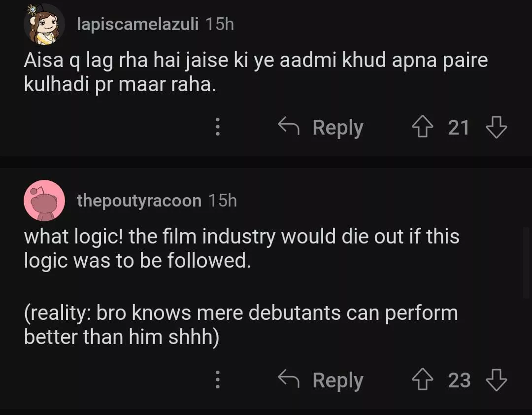Click the vote count showing 21
The image size is (532, 415).
(x=459, y=128)
